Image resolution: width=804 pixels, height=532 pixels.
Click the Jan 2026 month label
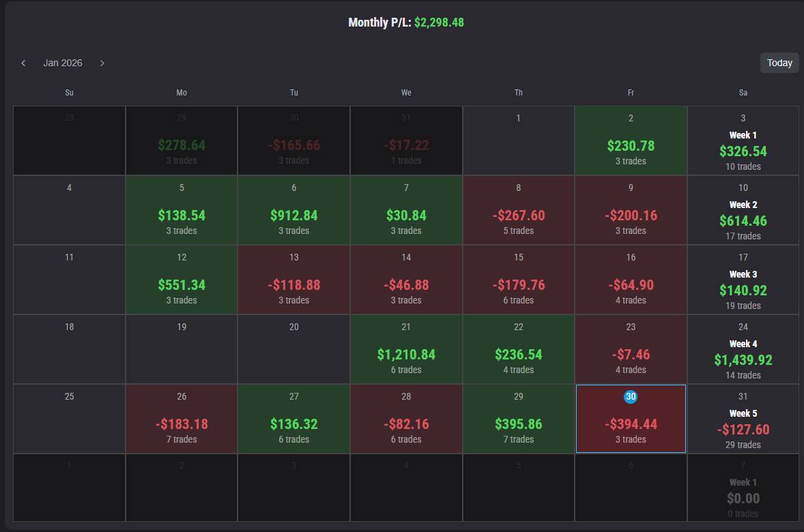click(x=63, y=63)
